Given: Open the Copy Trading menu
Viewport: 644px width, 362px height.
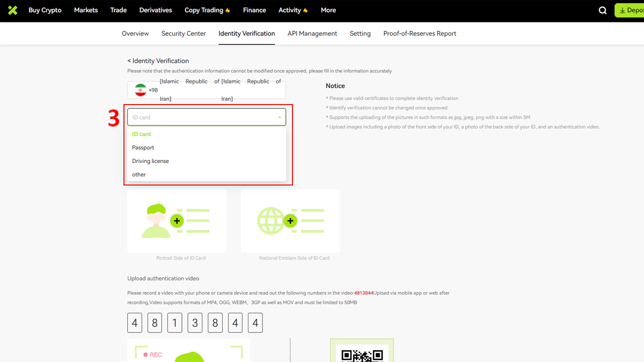Looking at the screenshot, I should click(x=207, y=10).
